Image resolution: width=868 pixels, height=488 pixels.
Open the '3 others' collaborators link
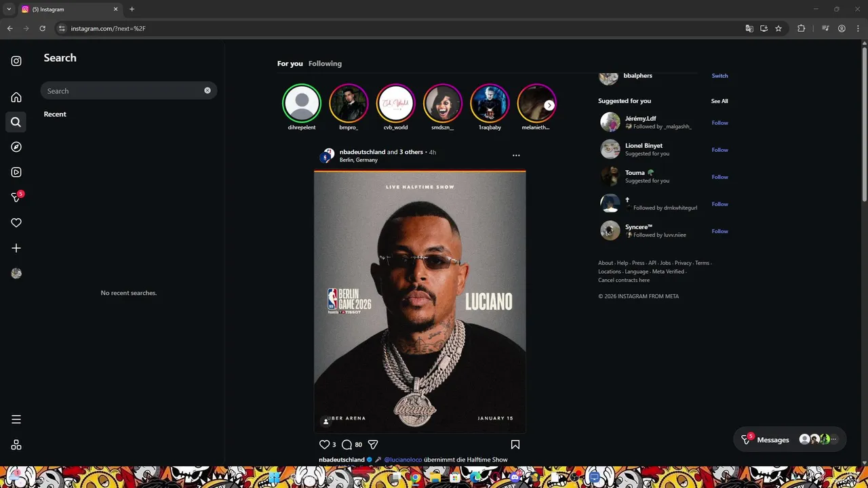tap(411, 152)
